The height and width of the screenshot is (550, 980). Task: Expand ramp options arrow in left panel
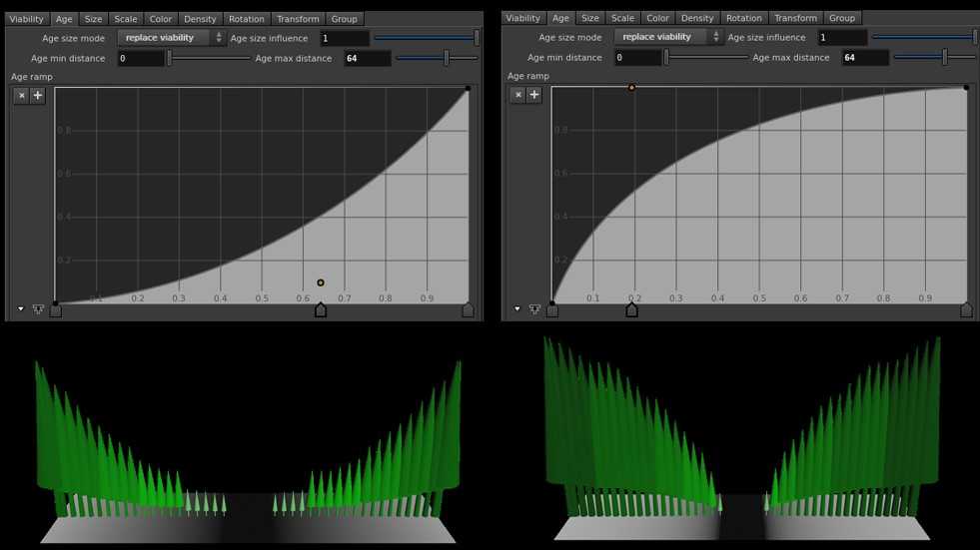pyautogui.click(x=21, y=309)
